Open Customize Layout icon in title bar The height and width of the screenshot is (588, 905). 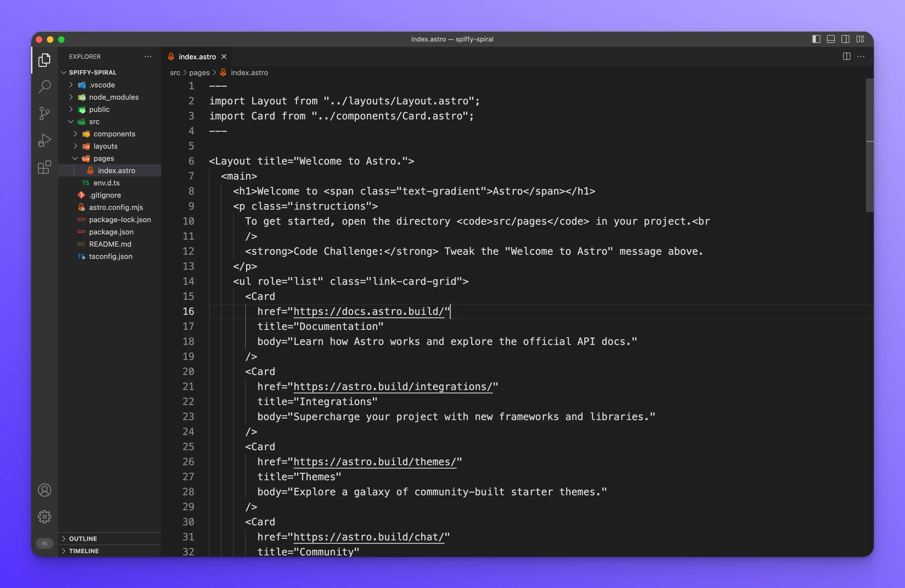pyautogui.click(x=860, y=39)
